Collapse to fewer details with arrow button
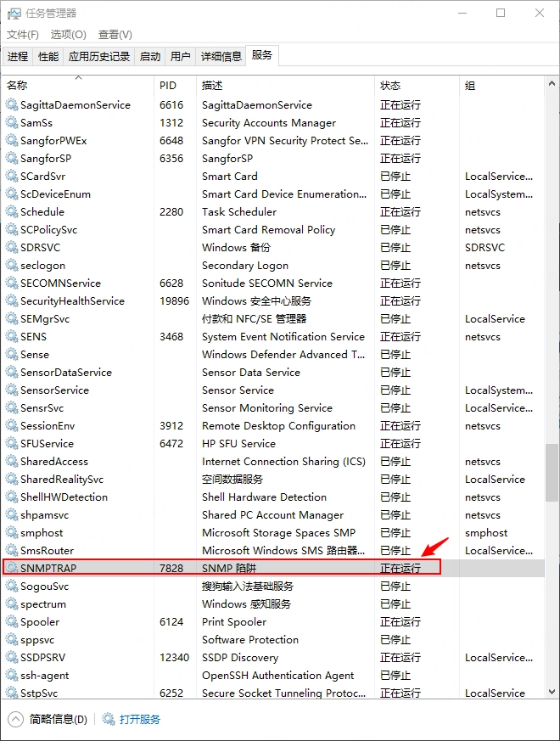The height and width of the screenshot is (741, 560). pos(16,719)
